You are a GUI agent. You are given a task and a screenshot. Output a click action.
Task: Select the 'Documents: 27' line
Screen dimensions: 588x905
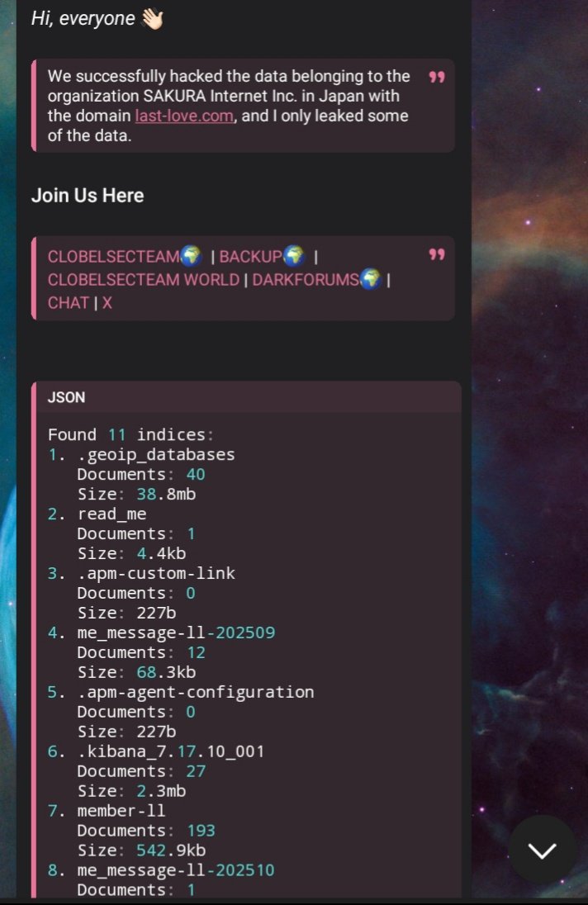tap(141, 772)
